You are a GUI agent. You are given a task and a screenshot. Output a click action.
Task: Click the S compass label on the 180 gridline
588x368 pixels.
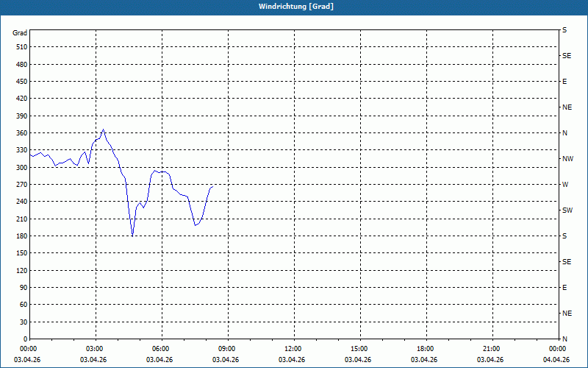tap(564, 236)
